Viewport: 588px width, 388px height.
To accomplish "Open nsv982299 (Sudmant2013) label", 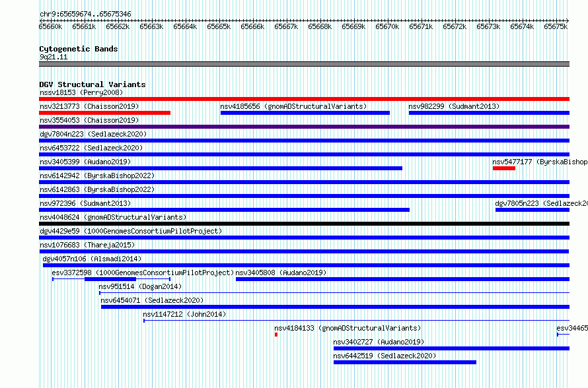I will pyautogui.click(x=454, y=106).
